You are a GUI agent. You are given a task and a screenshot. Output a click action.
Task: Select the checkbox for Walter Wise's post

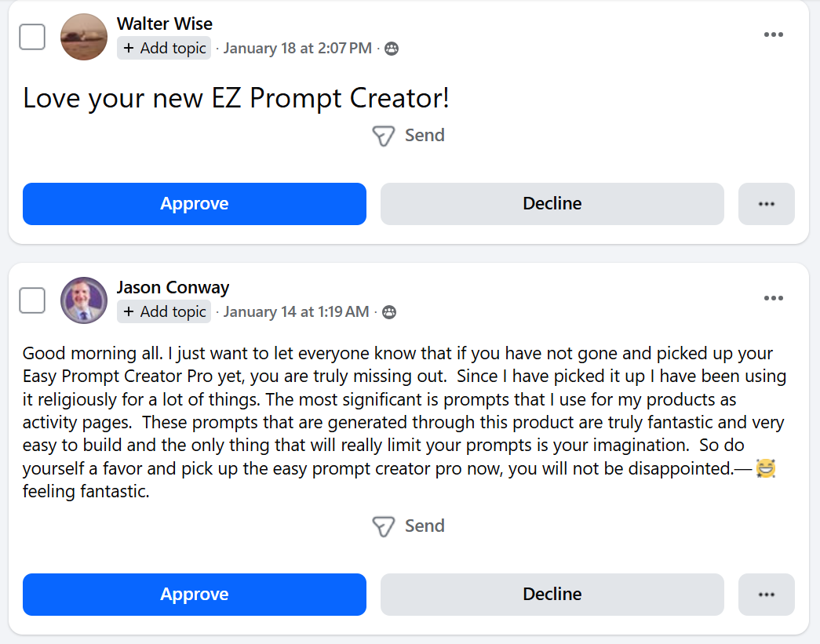32,37
